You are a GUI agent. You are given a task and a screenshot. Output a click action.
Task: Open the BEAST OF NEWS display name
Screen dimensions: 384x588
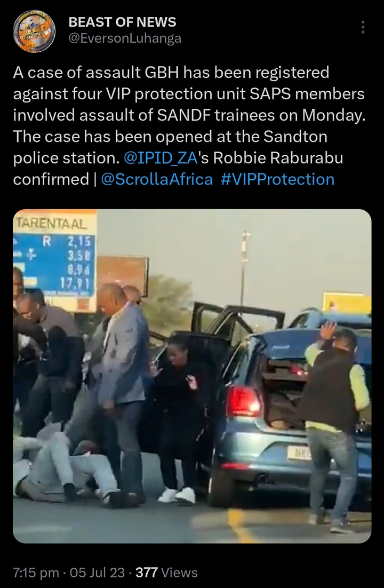click(122, 22)
